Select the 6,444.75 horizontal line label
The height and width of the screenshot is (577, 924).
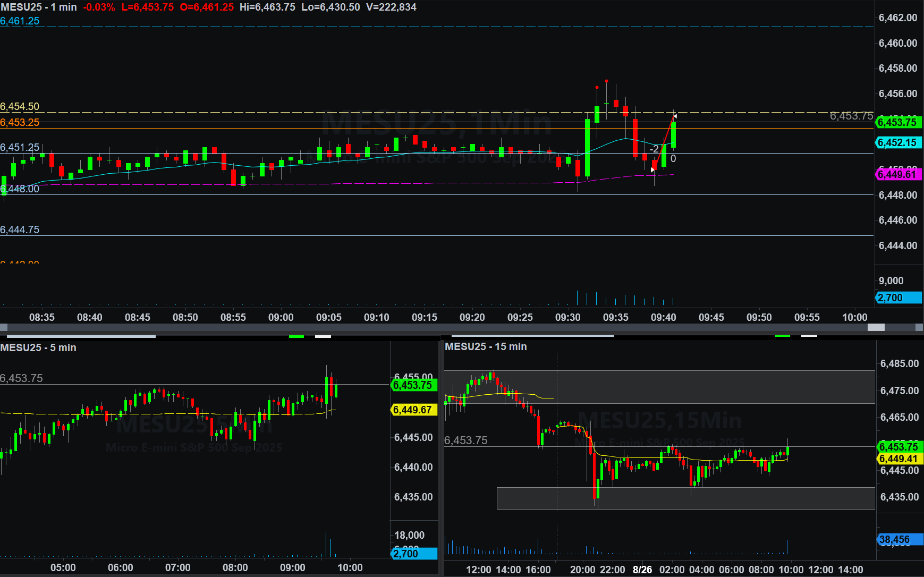(x=20, y=230)
